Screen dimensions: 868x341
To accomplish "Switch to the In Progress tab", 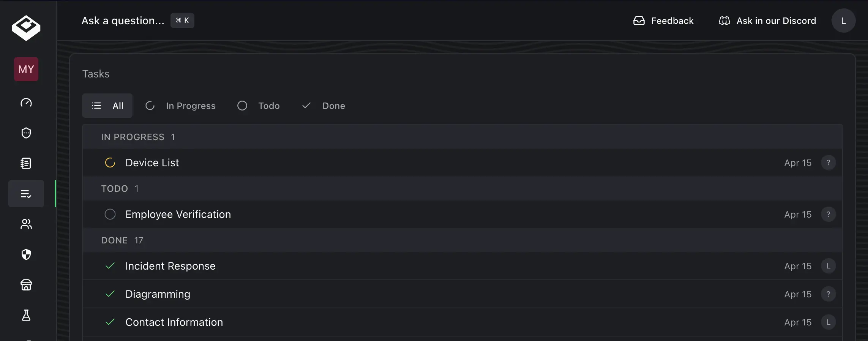I will click(x=180, y=106).
